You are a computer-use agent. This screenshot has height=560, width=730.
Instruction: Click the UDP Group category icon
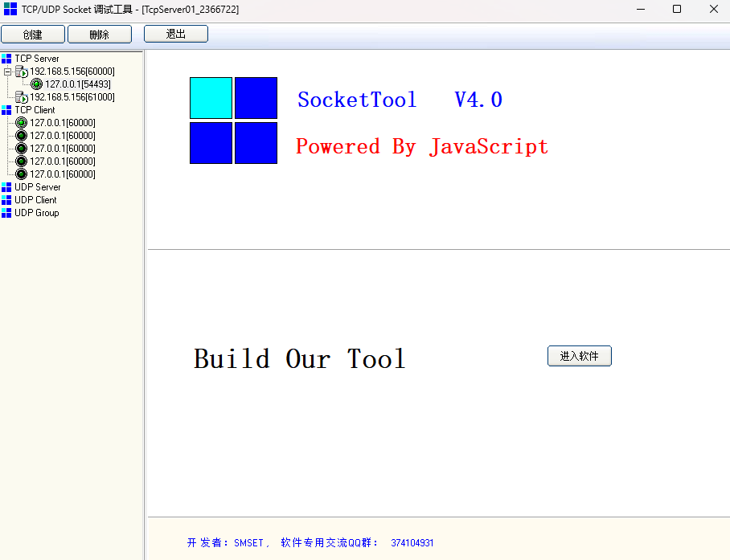(6, 213)
